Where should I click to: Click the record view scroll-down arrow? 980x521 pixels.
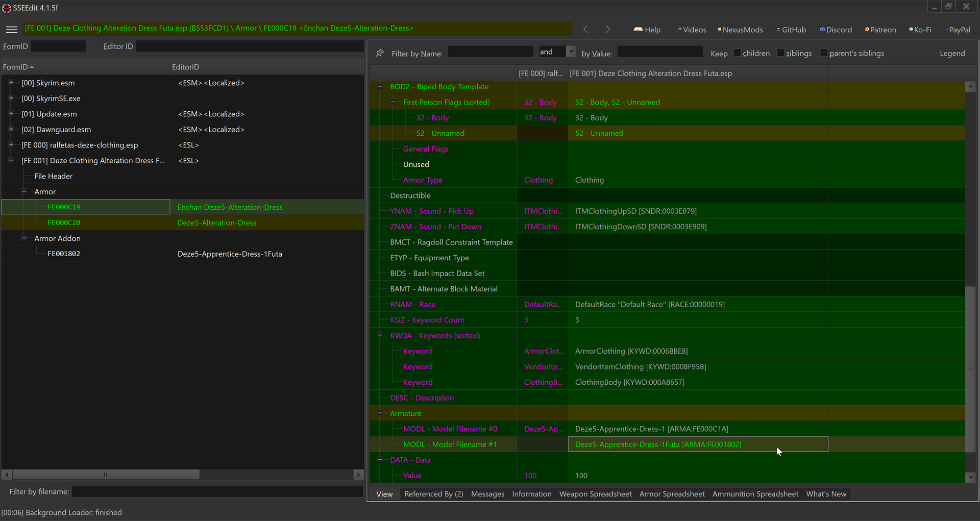point(970,478)
